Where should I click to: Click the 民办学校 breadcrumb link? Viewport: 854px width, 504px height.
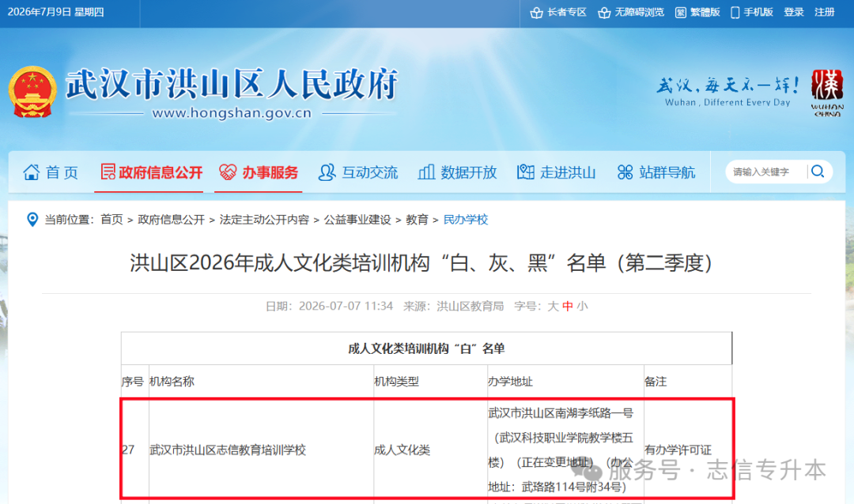pyautogui.click(x=466, y=220)
